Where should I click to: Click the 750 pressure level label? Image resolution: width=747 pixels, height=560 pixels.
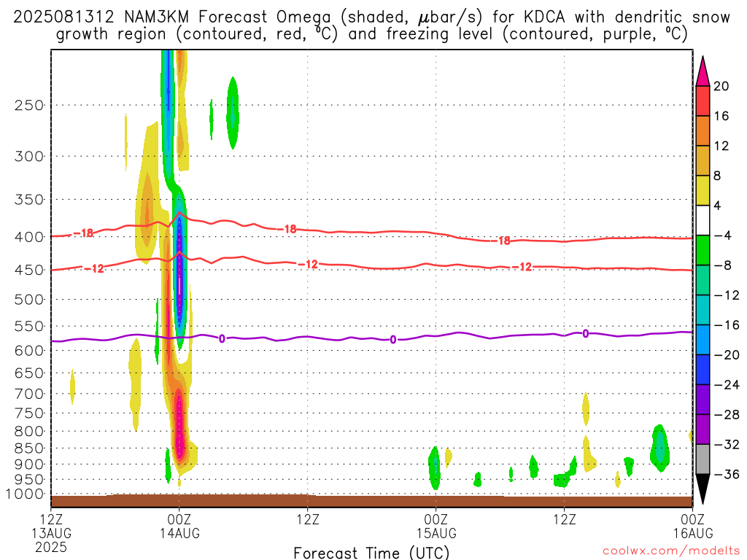click(x=29, y=413)
